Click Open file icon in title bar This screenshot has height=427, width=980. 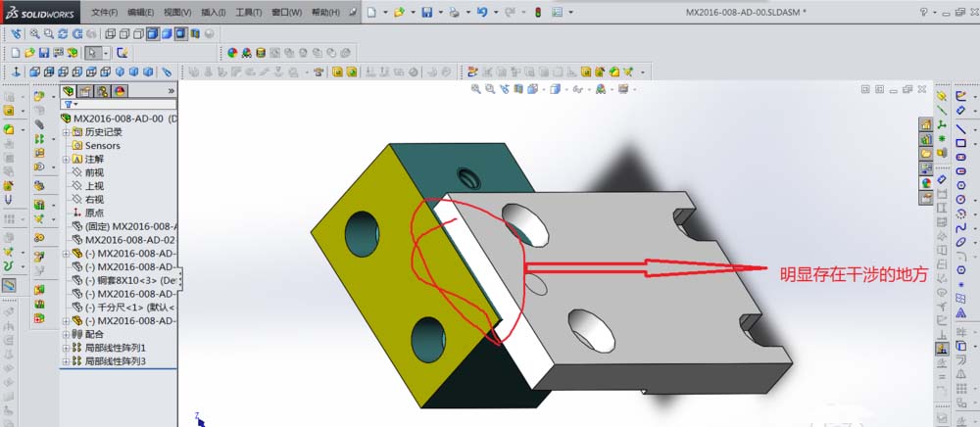399,12
